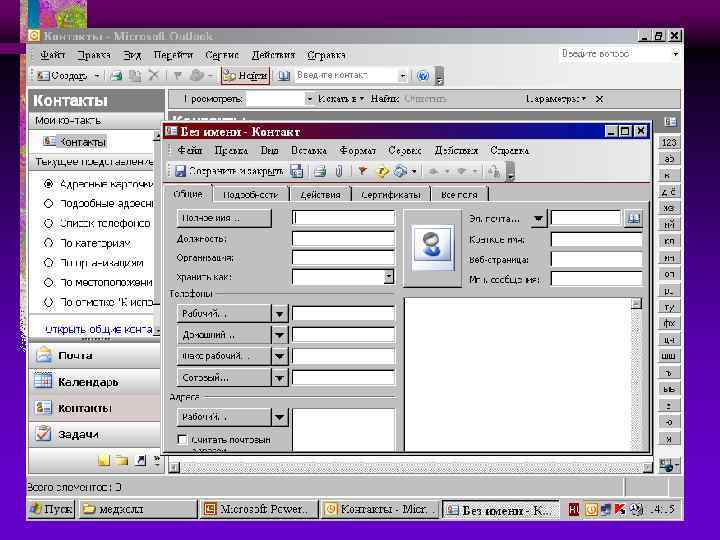Open the Формат menu in the contact window

[x=358, y=151]
